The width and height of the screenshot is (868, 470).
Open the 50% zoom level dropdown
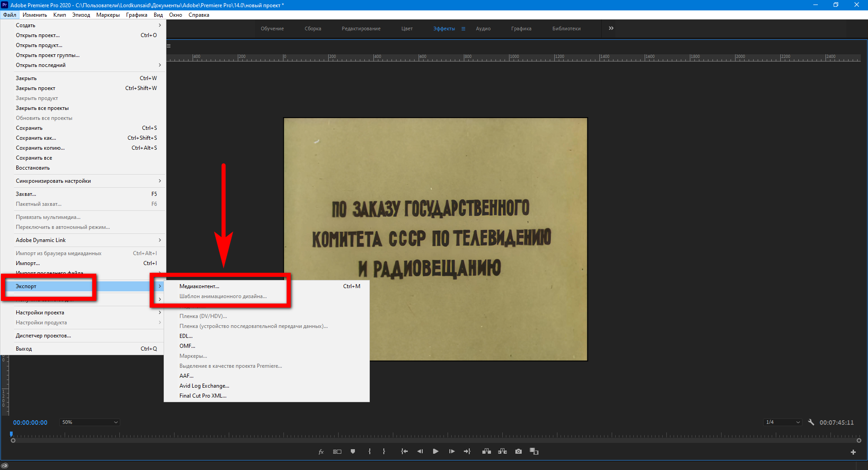pos(90,422)
